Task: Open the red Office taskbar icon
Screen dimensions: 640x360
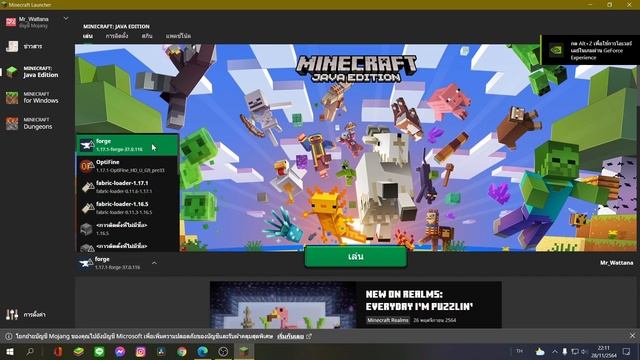Action: tap(58, 351)
